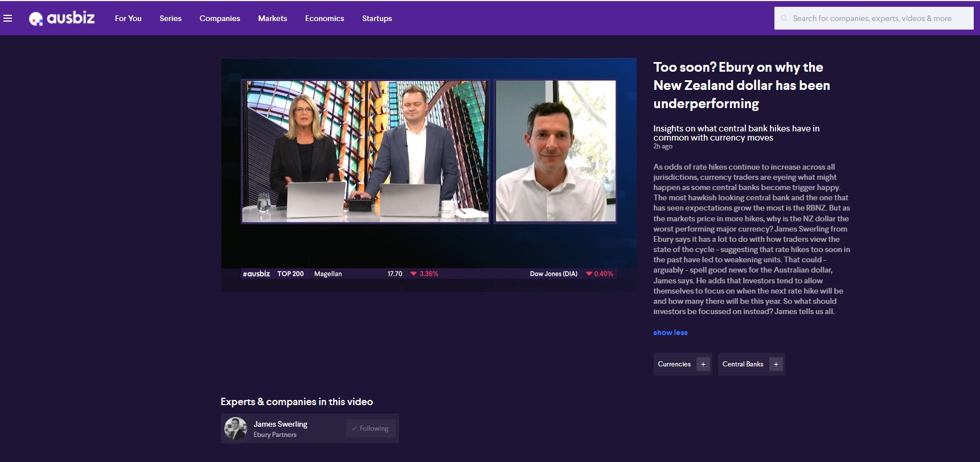Open the Series nav item
The image size is (980, 462).
click(170, 18)
